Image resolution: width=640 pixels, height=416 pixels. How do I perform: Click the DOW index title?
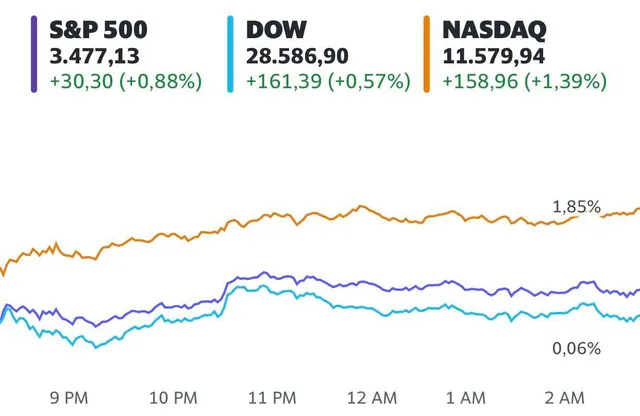pyautogui.click(x=276, y=30)
